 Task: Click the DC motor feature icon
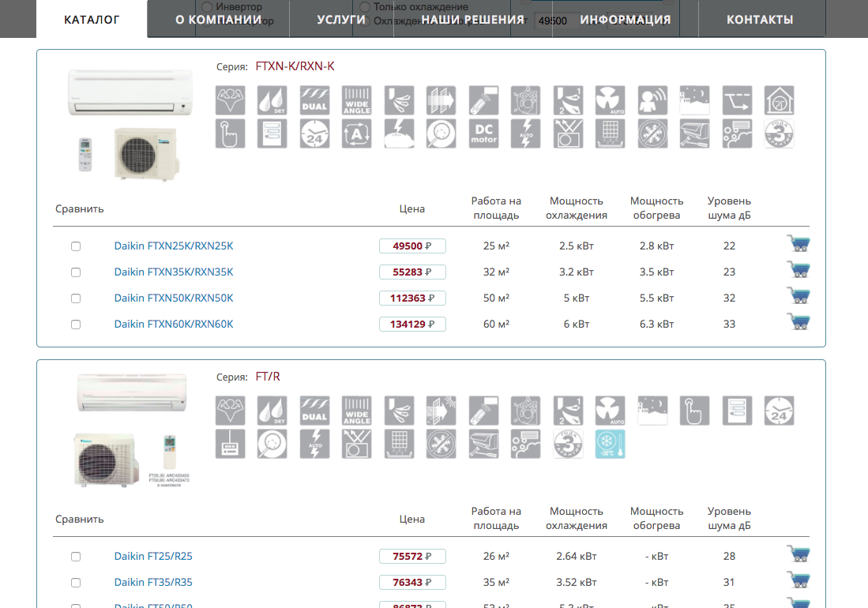tap(483, 133)
